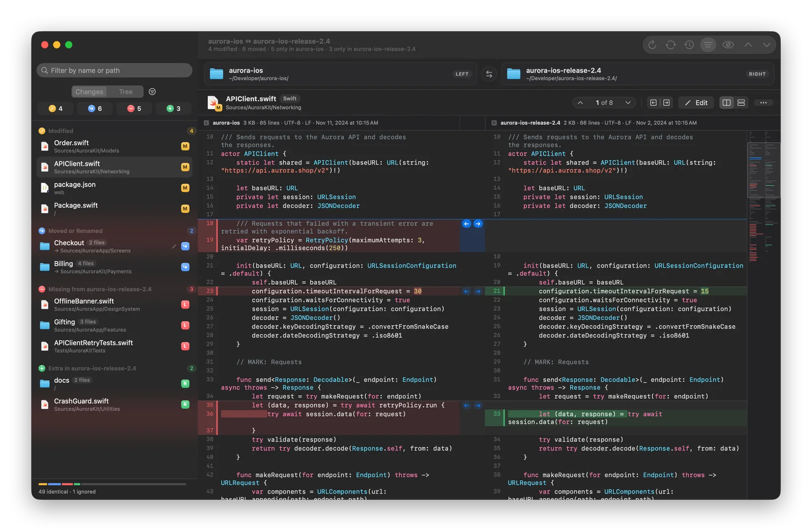Switch to side-by-side diff layout
This screenshot has height=531, width=812.
pos(727,103)
